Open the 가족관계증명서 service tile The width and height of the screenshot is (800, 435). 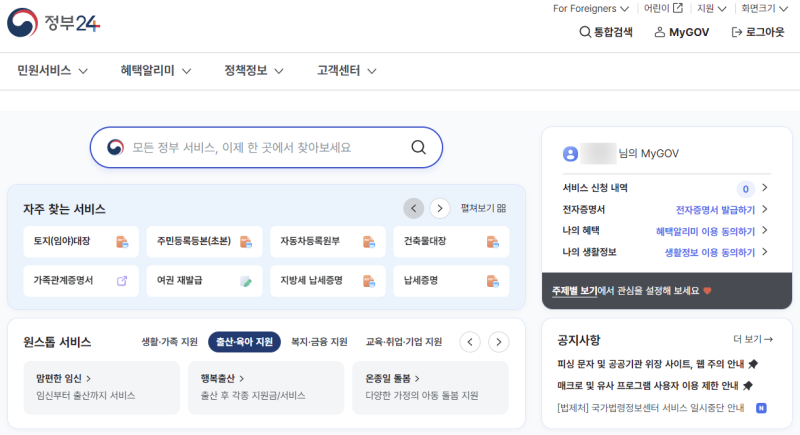[81, 281]
